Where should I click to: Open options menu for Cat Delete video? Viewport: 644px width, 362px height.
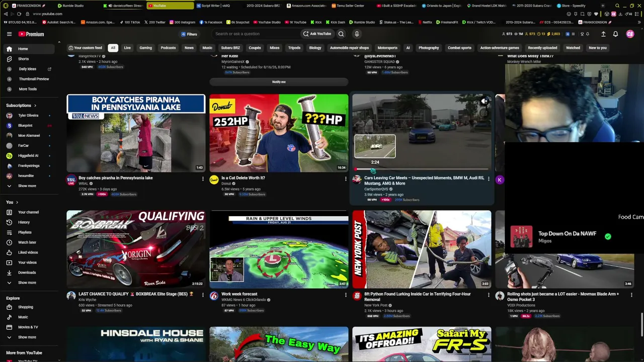tap(346, 178)
